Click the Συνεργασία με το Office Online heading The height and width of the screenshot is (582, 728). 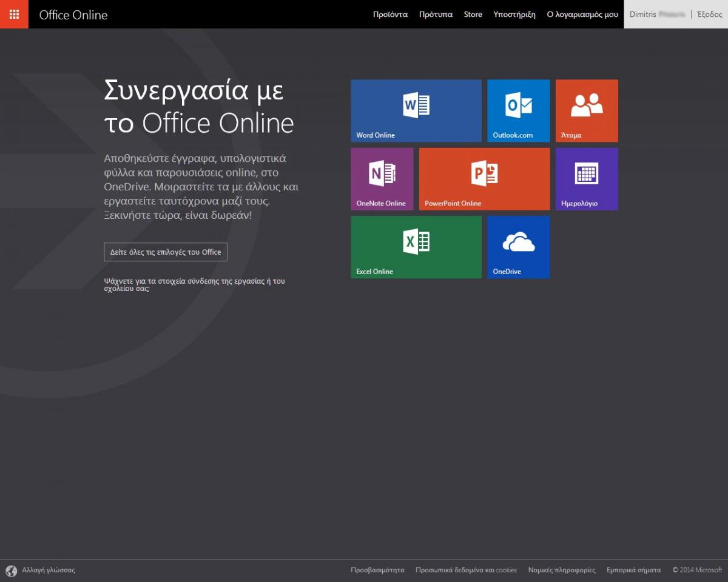(199, 107)
